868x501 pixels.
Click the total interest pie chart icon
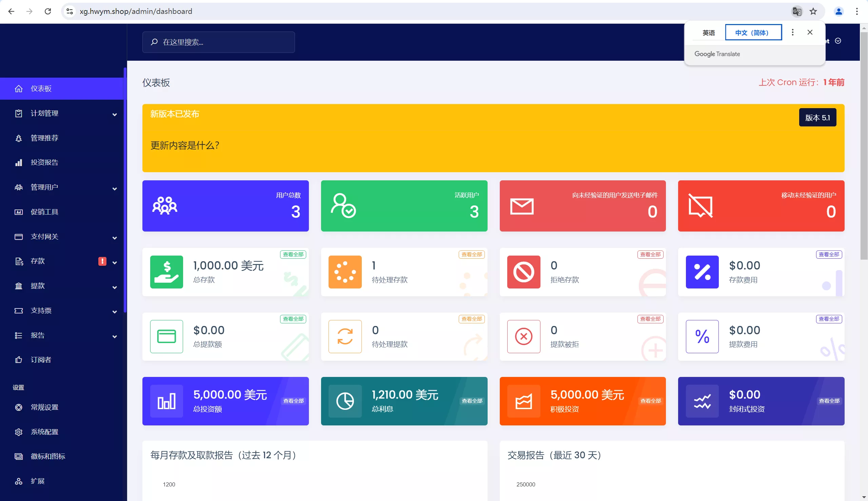point(345,401)
